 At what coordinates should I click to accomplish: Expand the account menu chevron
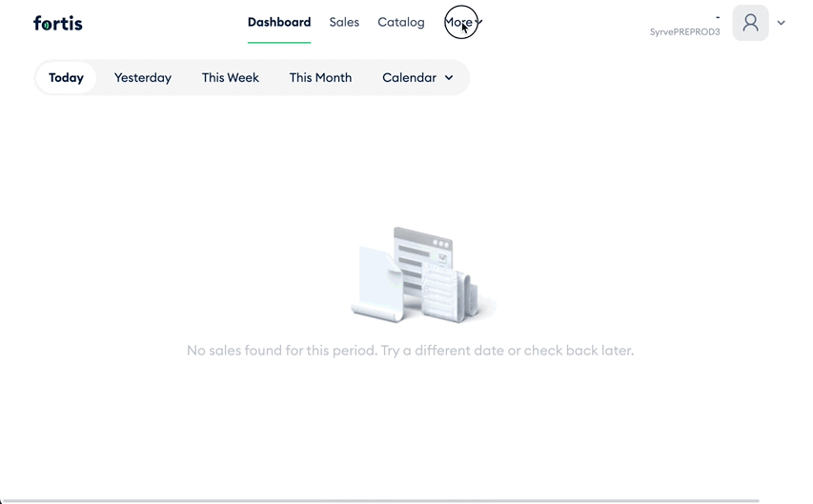coord(781,23)
